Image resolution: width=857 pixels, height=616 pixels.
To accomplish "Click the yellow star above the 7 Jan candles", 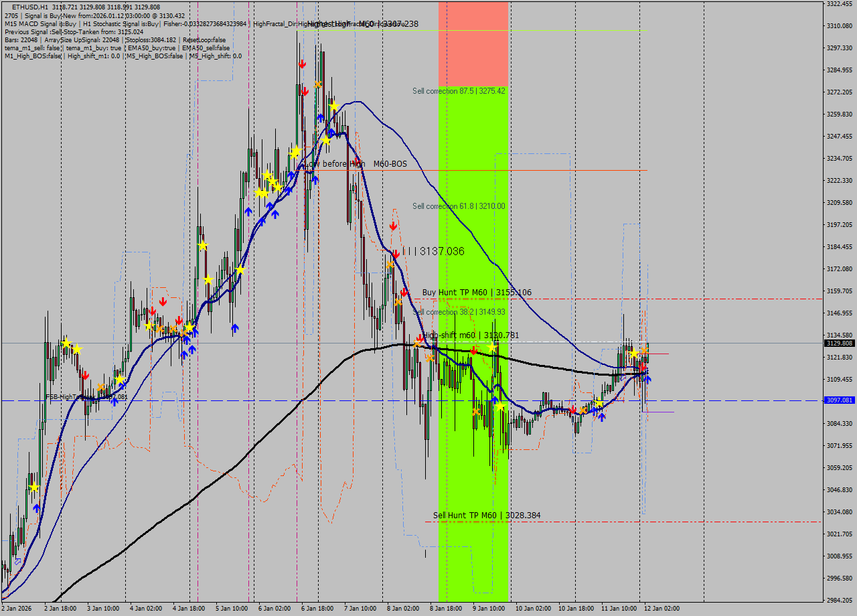I will pos(333,106).
